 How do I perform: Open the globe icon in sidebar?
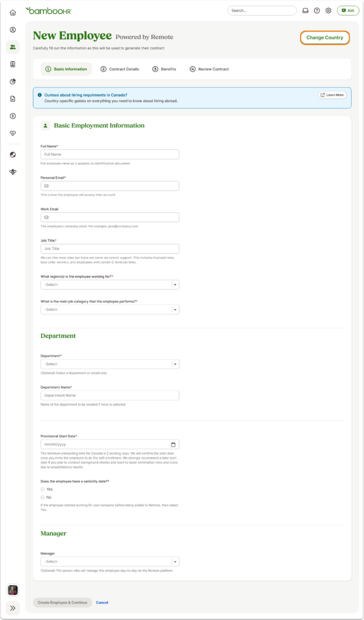click(13, 155)
